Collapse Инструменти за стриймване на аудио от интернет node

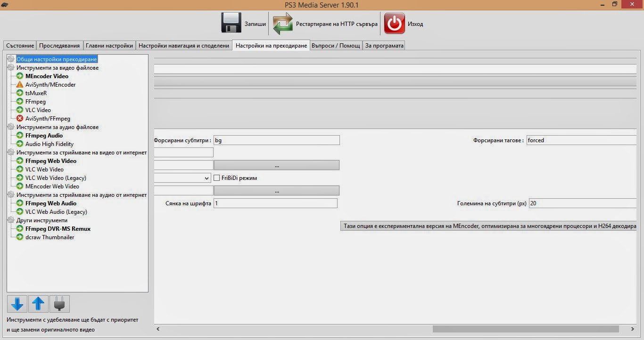[11, 195]
